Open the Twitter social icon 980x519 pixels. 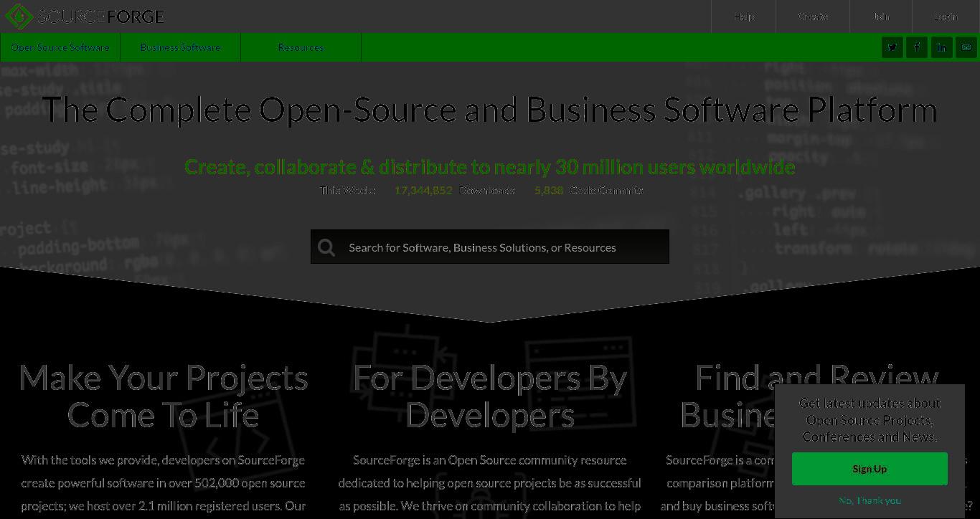point(892,47)
